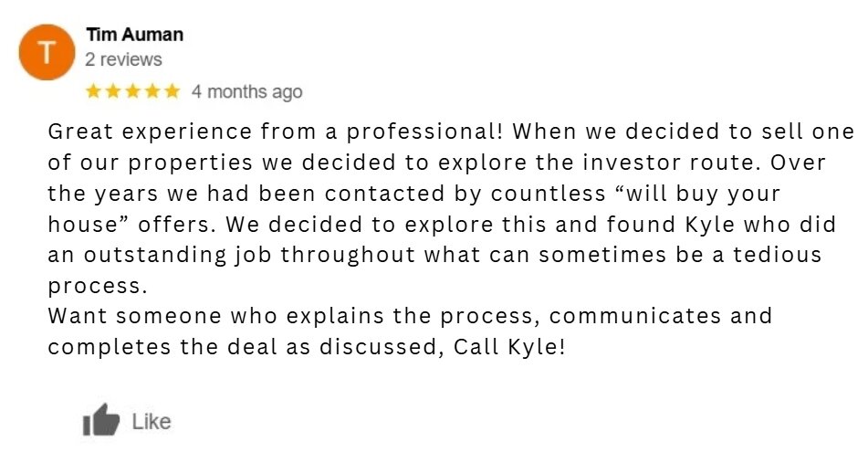
Task: Click "found Kyle" in the review body
Action: (671, 225)
